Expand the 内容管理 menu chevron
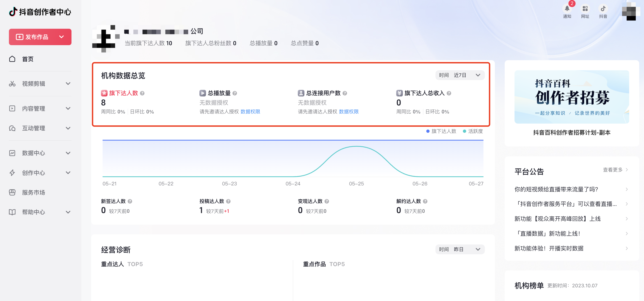The width and height of the screenshot is (644, 301). [68, 108]
